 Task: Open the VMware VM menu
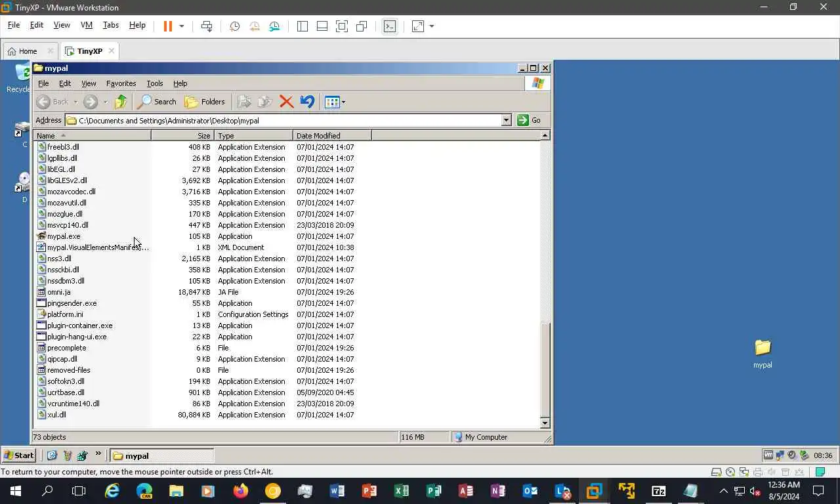87,25
